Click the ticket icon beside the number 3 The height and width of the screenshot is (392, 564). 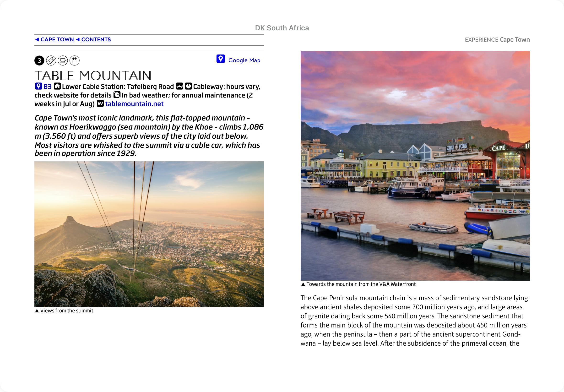point(51,60)
